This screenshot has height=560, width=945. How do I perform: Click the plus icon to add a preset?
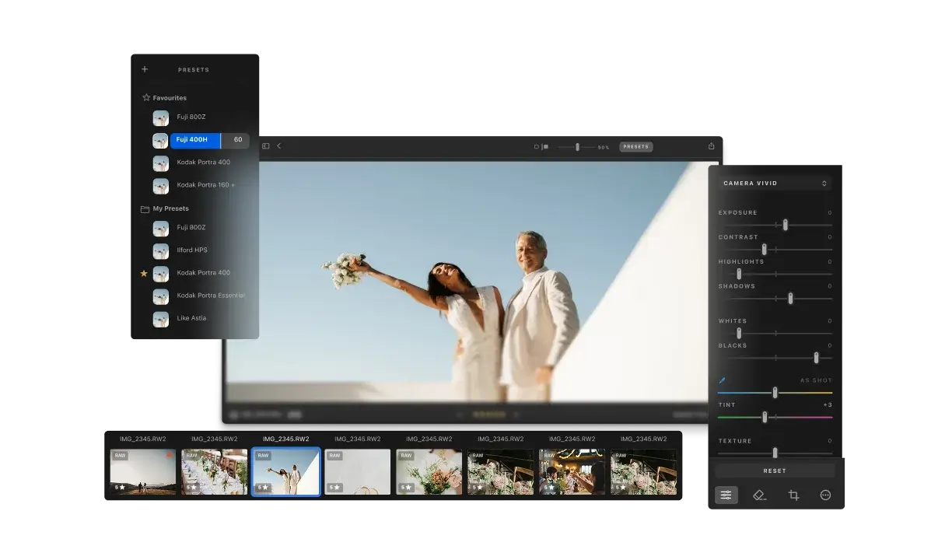(145, 69)
